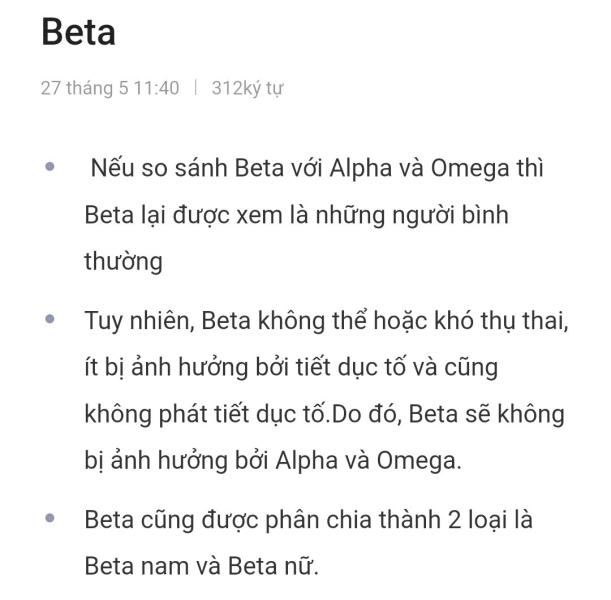This screenshot has height=600, width=611.
Task: Tap the date "27 tháng 5 11:40"
Action: click(x=110, y=88)
